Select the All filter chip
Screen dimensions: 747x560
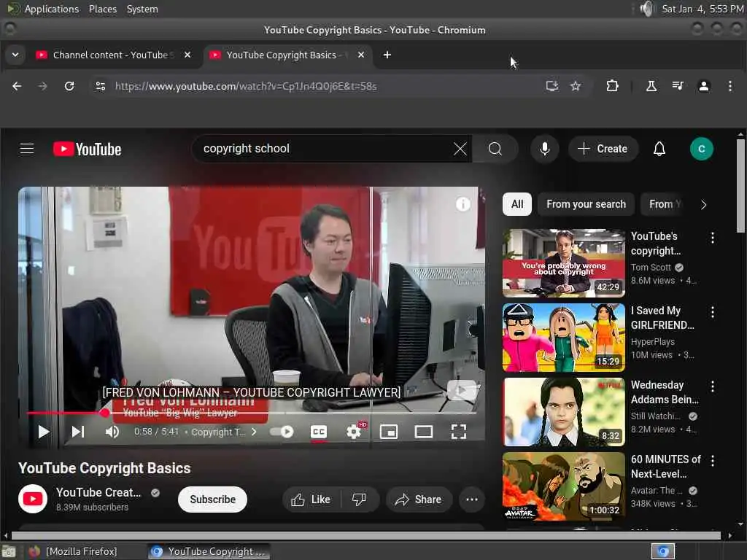point(517,204)
